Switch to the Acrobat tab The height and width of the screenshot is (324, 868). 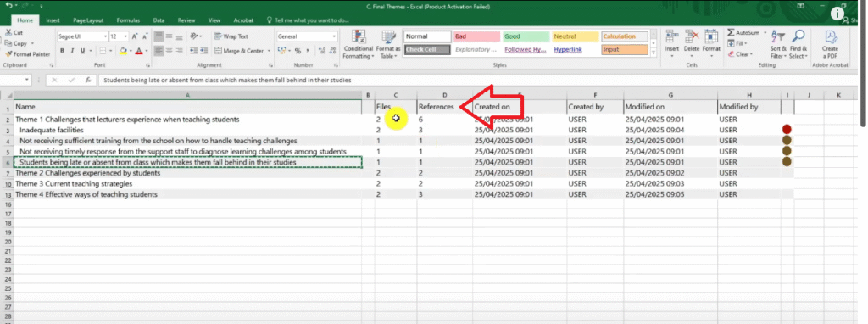coord(243,20)
